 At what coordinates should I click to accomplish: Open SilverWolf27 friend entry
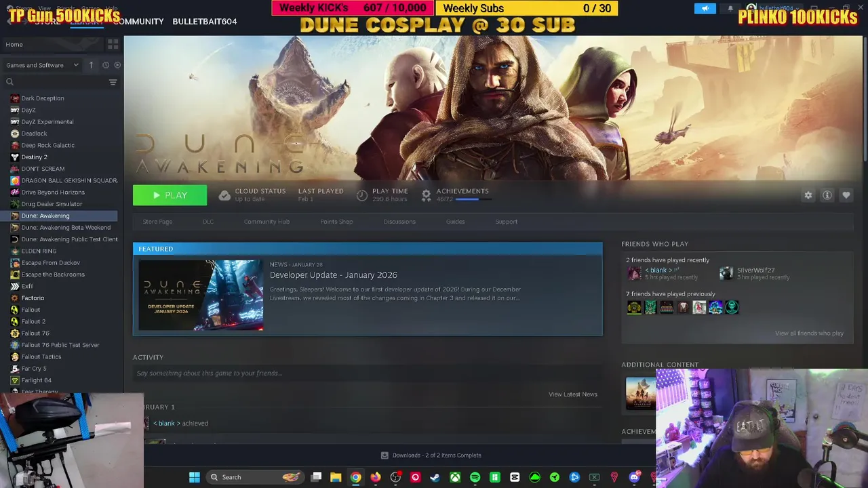click(x=755, y=273)
